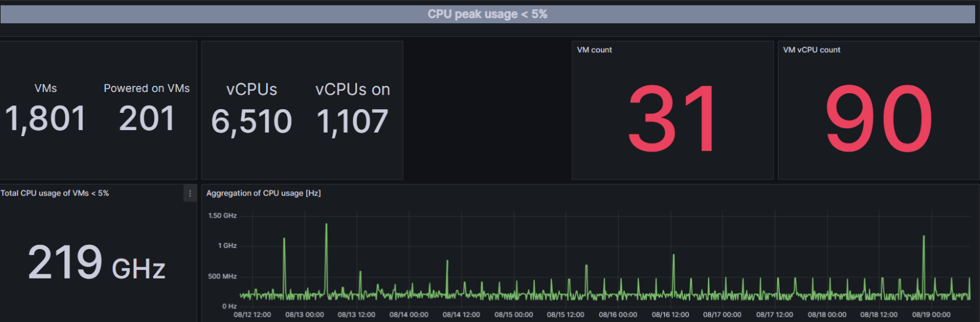
Task: Click the red 90 vCPU count value
Action: coord(878,119)
